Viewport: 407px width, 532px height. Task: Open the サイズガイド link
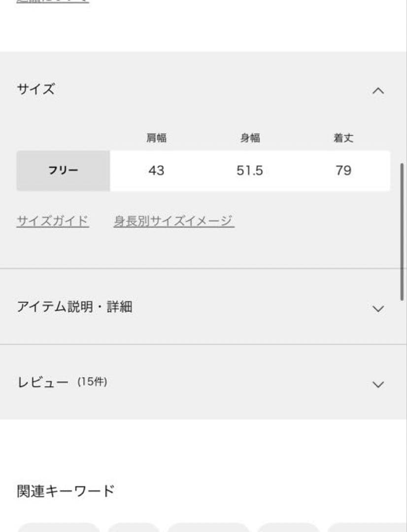52,221
